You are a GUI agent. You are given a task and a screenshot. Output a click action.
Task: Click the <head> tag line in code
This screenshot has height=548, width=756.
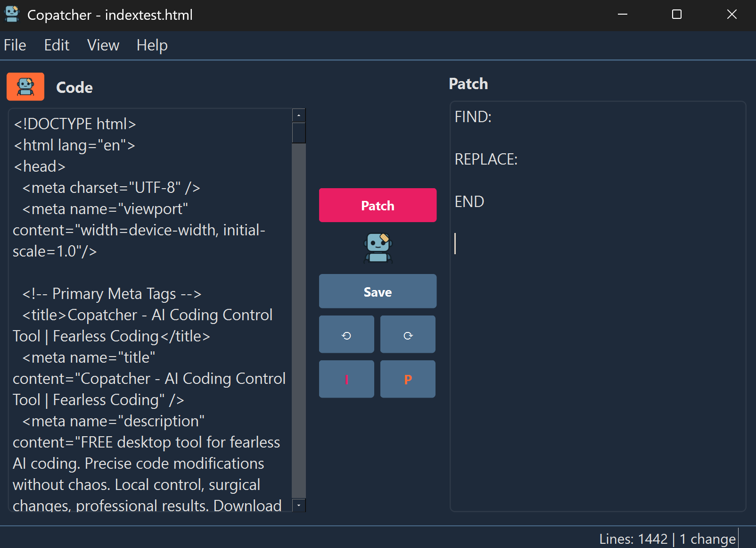pos(40,166)
